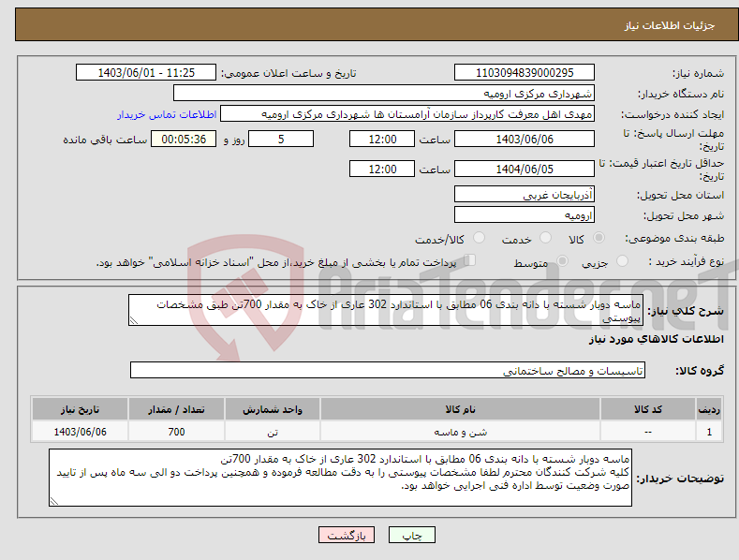The height and width of the screenshot is (560, 739).
Task: Click the واحد شمارش column header
Action: (273, 409)
